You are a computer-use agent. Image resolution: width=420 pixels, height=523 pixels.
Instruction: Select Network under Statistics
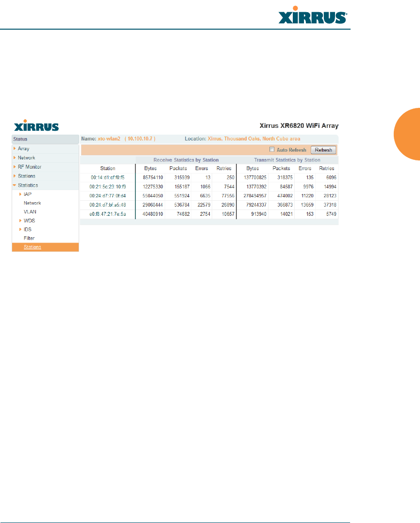(33, 203)
